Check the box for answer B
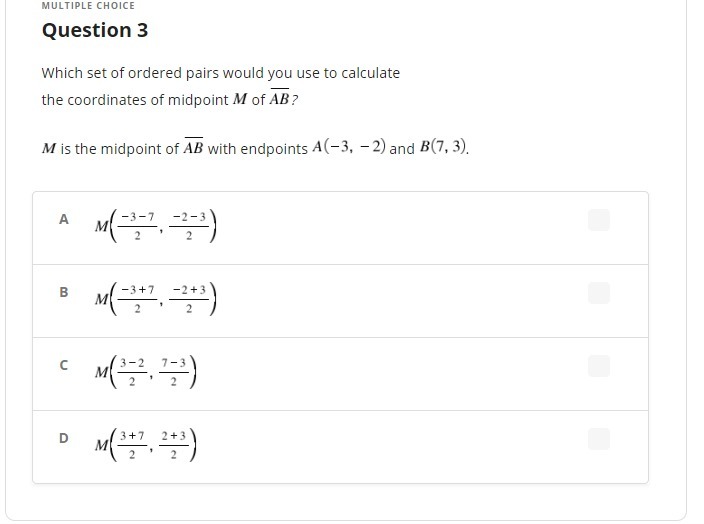 tap(598, 293)
